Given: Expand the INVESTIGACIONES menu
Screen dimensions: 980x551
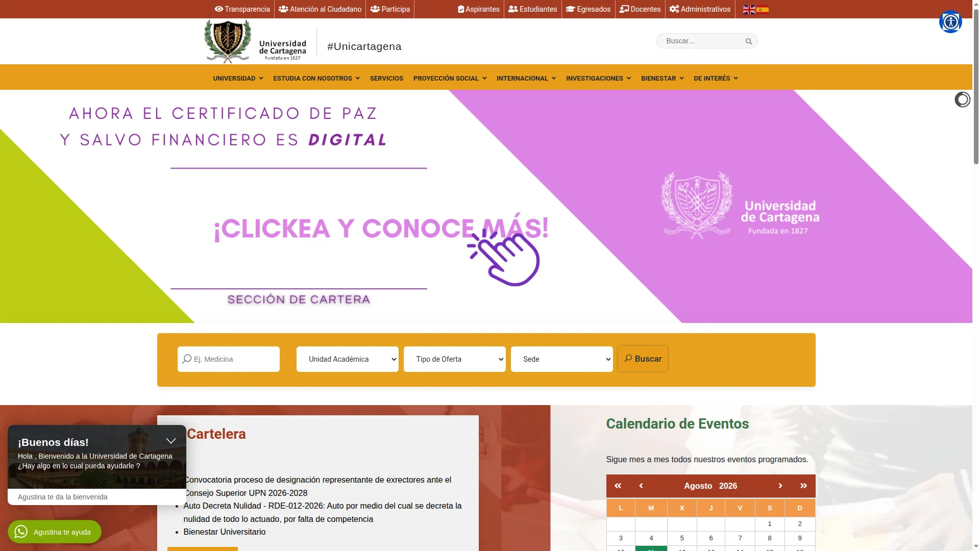Looking at the screenshot, I should point(598,79).
